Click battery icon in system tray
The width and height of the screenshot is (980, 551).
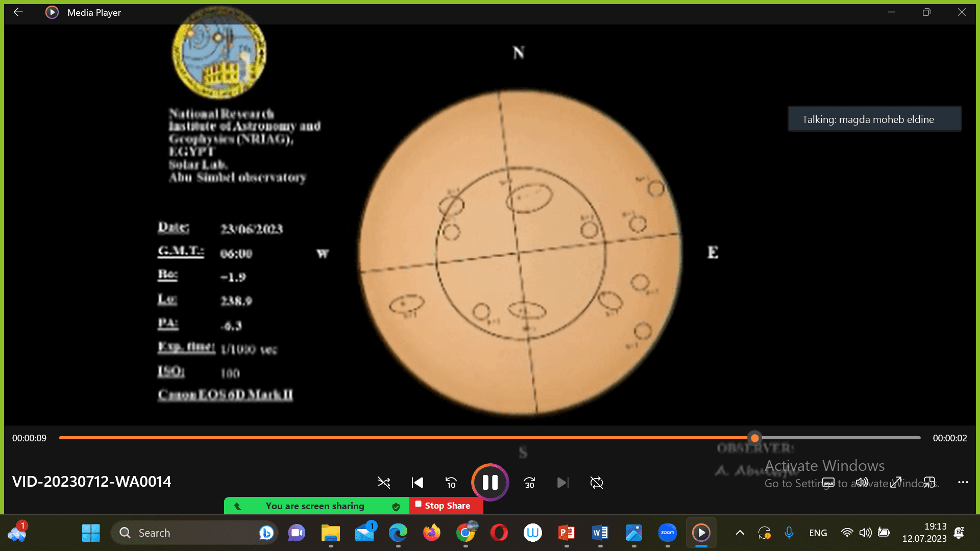click(x=884, y=533)
